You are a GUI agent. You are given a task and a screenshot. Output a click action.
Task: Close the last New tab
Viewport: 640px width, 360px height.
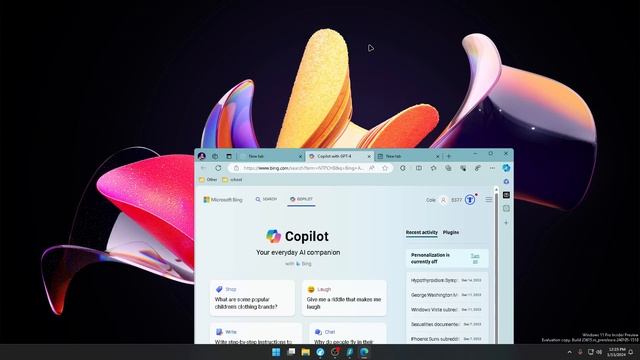tap(438, 156)
